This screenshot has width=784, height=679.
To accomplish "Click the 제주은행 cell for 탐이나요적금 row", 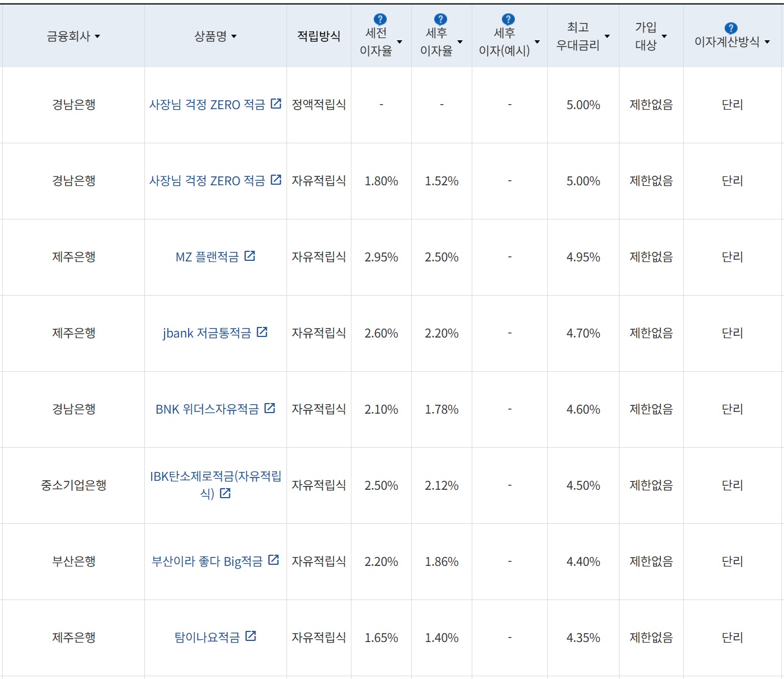I will (73, 637).
